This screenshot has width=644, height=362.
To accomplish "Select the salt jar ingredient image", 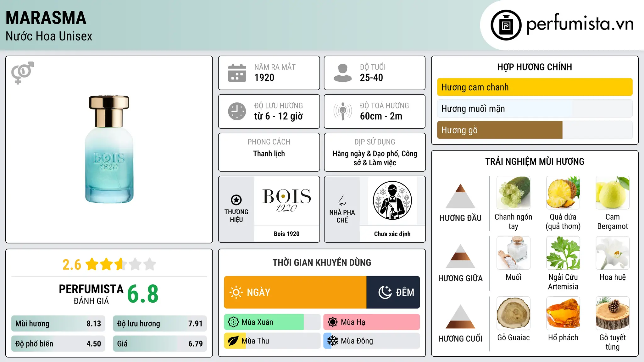I will coord(514,253).
